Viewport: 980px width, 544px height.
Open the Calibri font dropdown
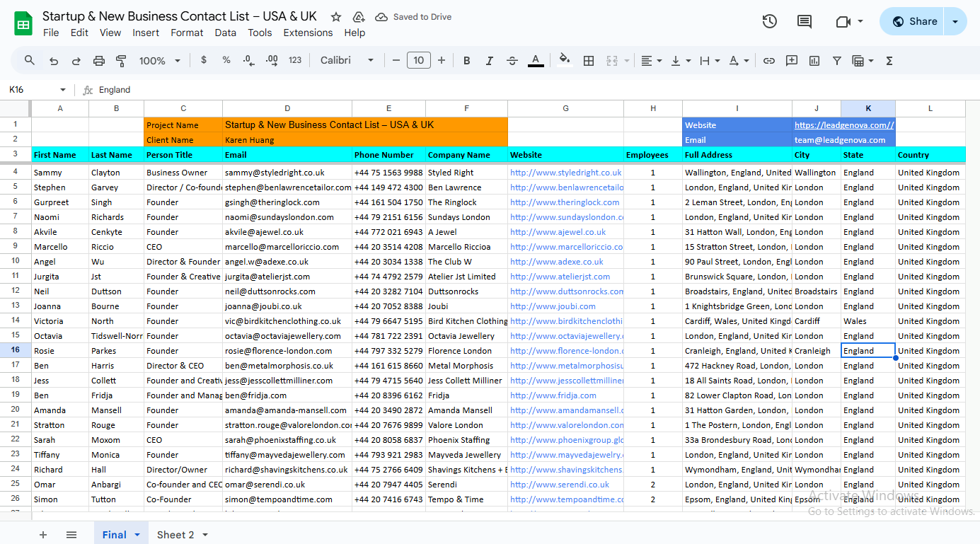pos(347,61)
